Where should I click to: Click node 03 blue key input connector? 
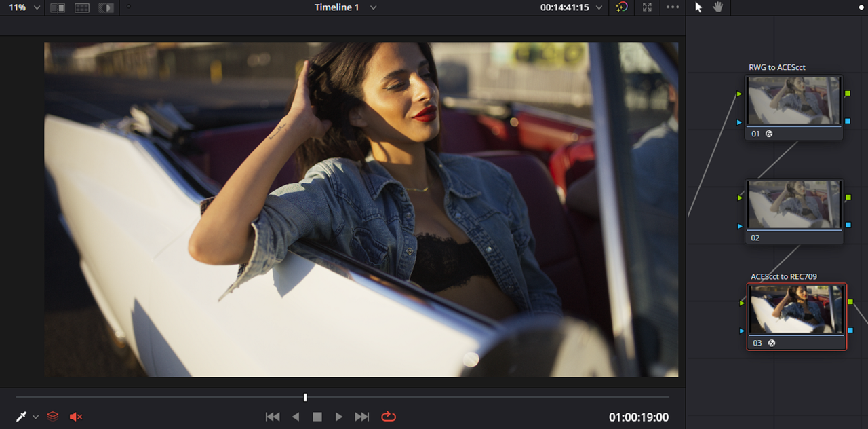[x=742, y=331]
